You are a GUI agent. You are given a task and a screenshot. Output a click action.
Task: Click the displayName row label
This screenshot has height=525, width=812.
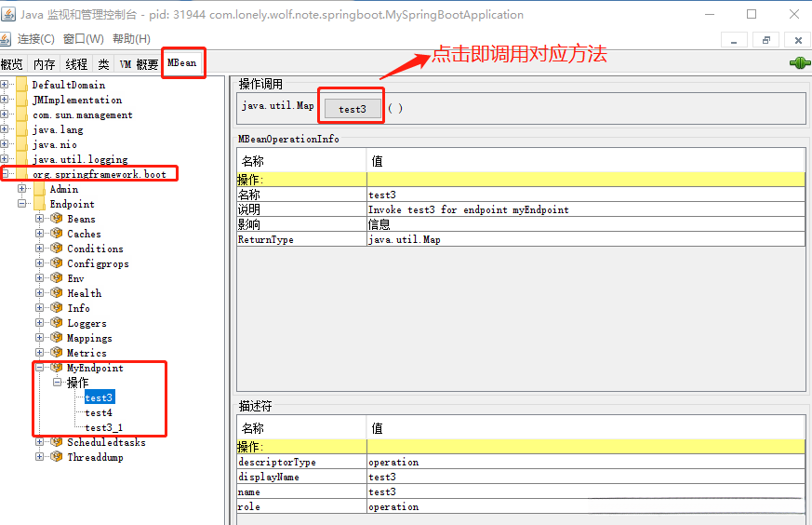[x=302, y=477]
